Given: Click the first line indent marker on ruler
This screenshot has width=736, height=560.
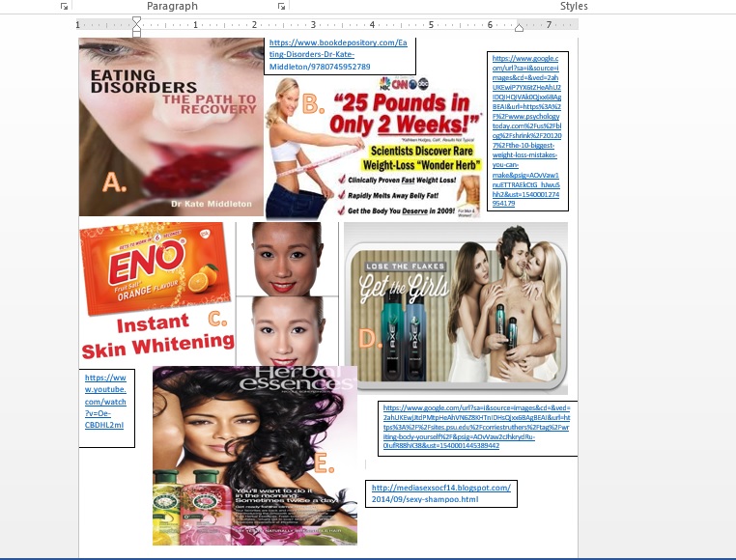Looking at the screenshot, I should 136,20.
